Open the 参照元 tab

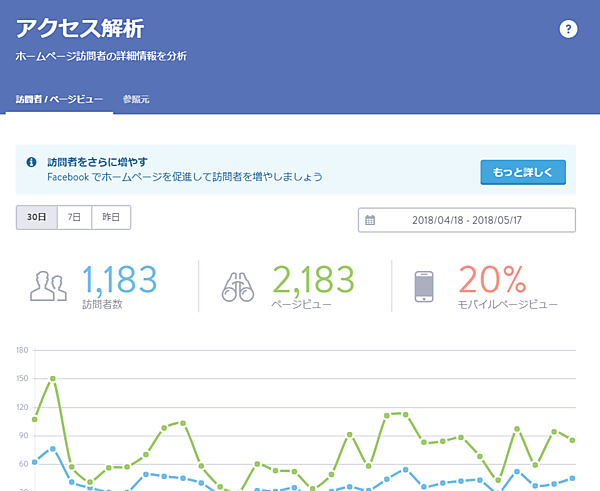(x=136, y=100)
